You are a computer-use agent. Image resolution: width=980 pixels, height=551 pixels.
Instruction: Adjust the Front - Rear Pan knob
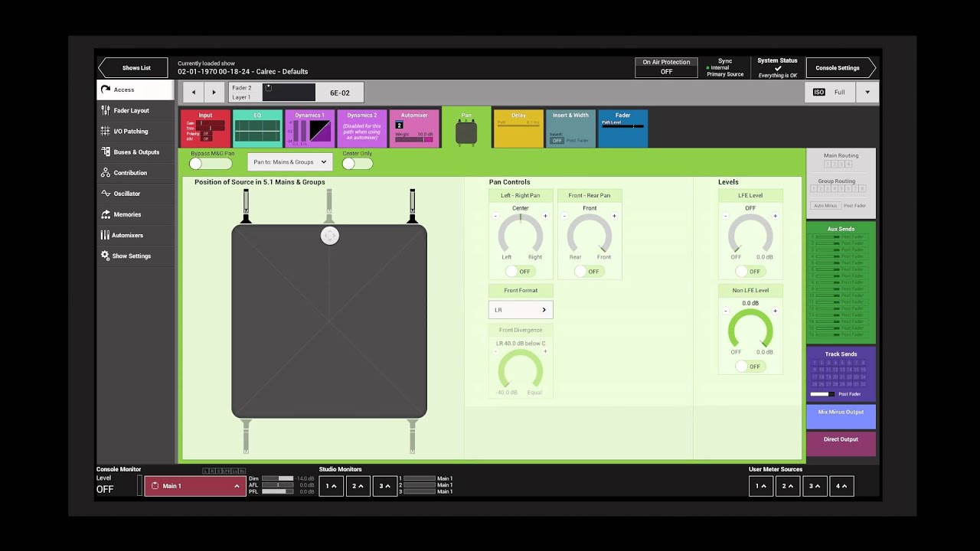point(590,233)
